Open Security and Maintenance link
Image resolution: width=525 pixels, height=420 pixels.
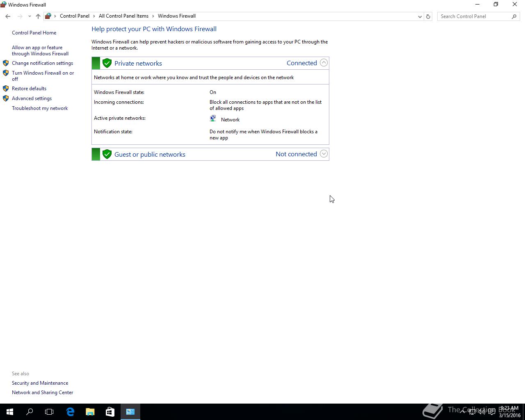coord(40,383)
